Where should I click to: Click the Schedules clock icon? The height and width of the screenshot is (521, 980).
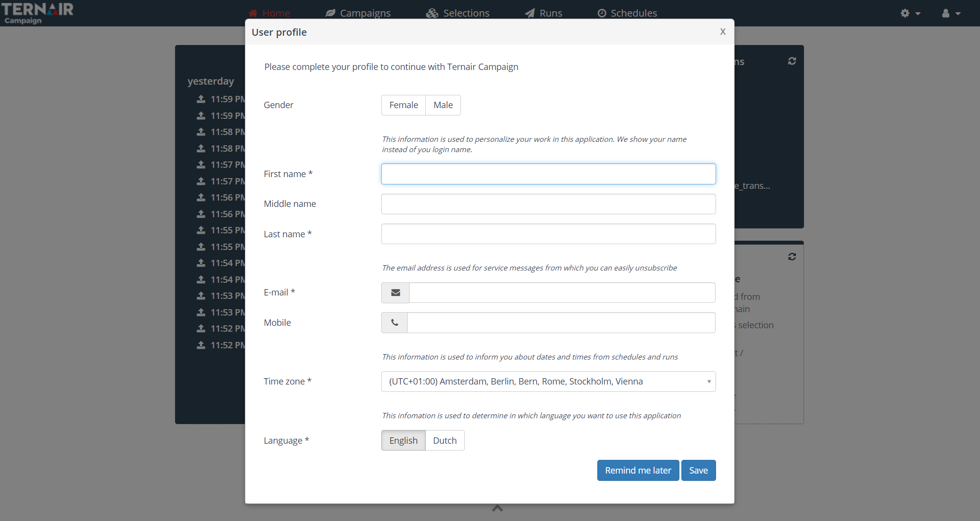(x=602, y=13)
